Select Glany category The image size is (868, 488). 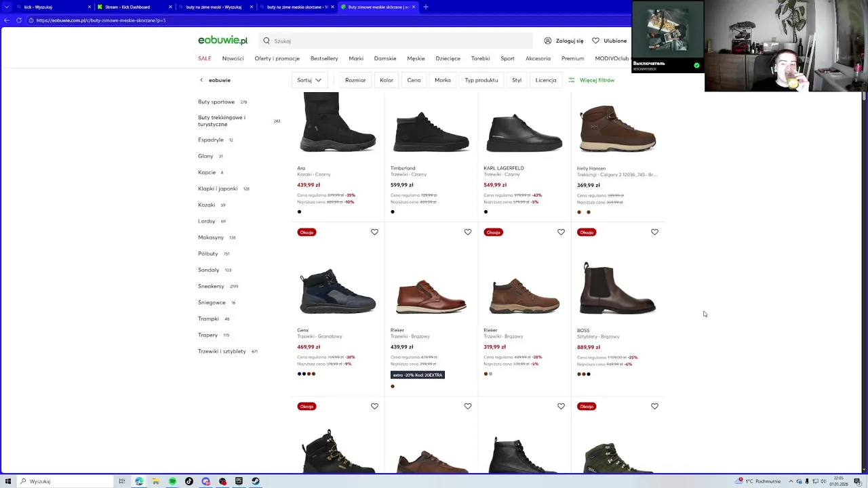[205, 156]
